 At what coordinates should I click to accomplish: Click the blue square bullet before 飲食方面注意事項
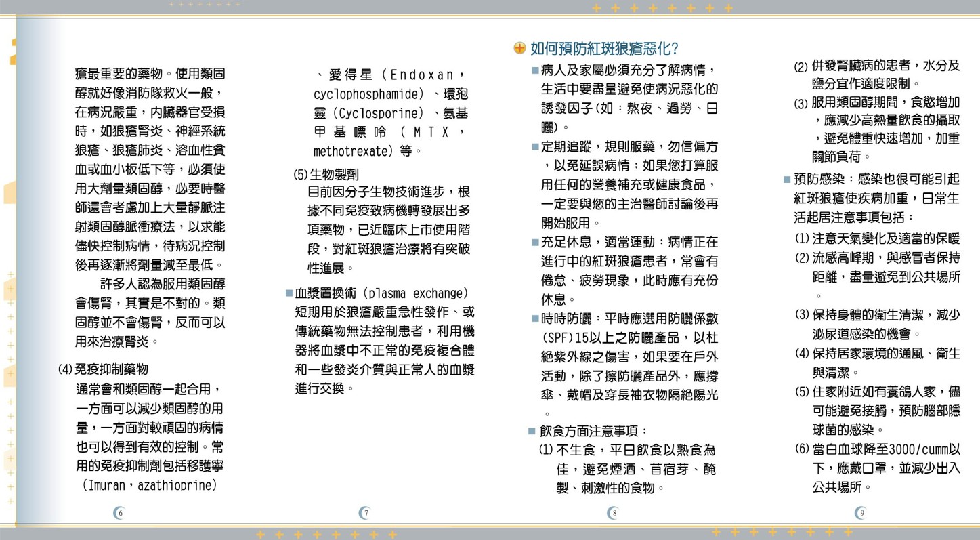coord(532,429)
